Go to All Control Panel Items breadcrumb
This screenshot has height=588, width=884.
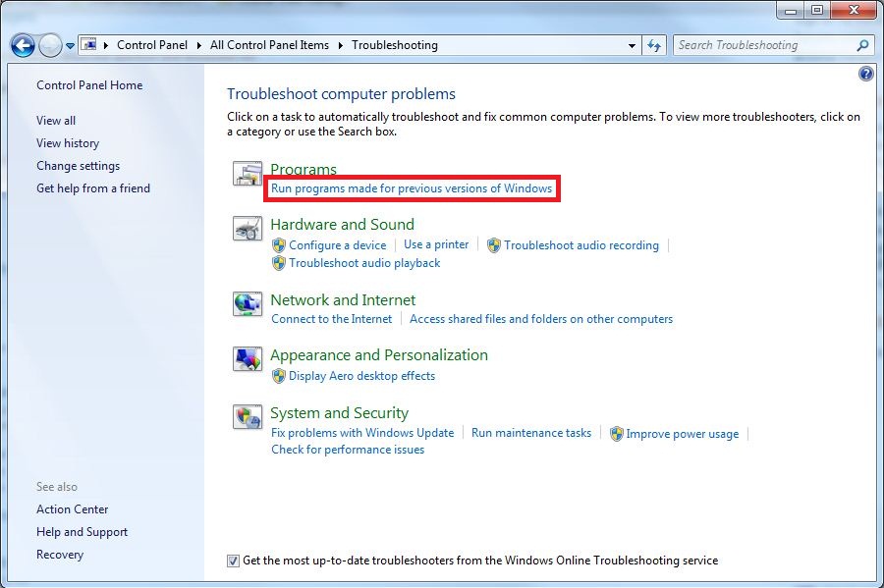point(269,45)
